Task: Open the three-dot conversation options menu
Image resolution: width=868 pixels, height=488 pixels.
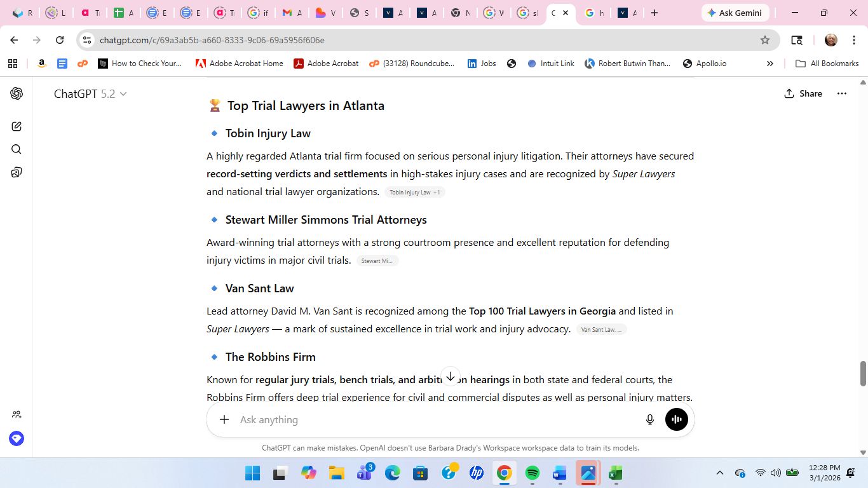Action: [842, 93]
